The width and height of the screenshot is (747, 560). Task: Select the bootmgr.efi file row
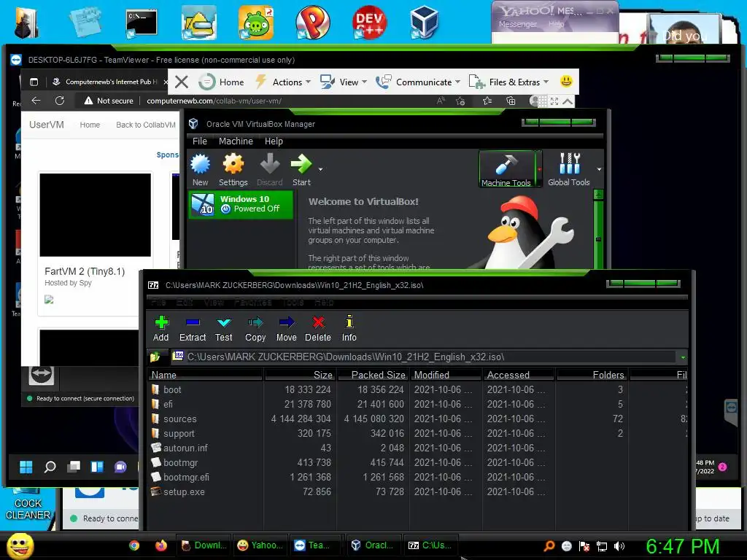pos(417,477)
